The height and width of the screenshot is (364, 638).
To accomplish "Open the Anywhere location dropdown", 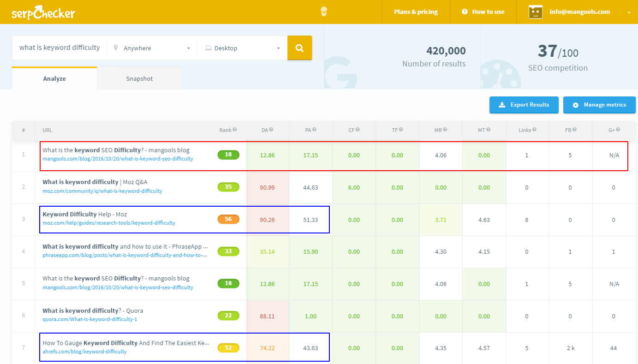I will [152, 48].
